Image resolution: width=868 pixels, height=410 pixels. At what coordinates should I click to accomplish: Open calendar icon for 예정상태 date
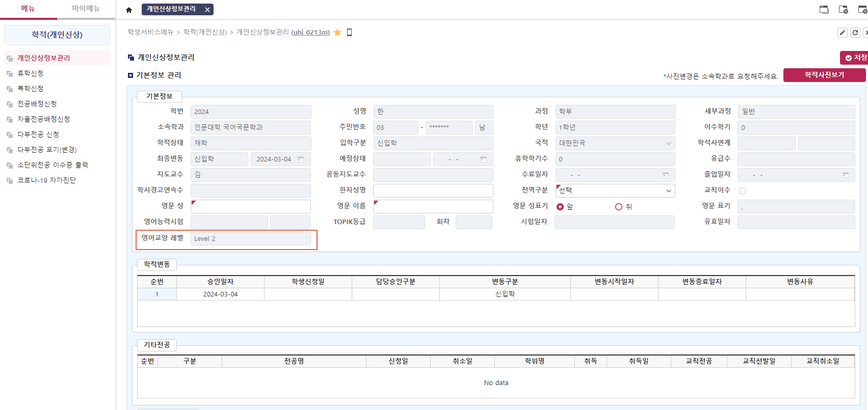(483, 159)
